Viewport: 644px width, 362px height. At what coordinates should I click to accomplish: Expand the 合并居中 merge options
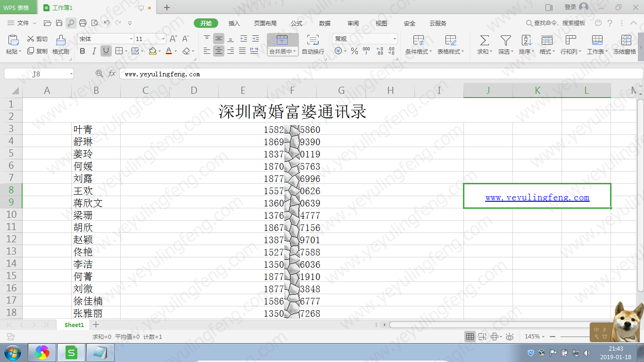[282, 52]
